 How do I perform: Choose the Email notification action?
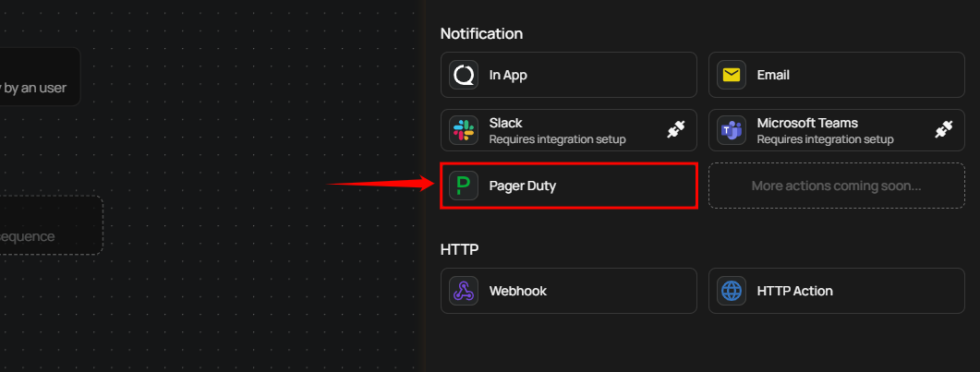(x=836, y=75)
